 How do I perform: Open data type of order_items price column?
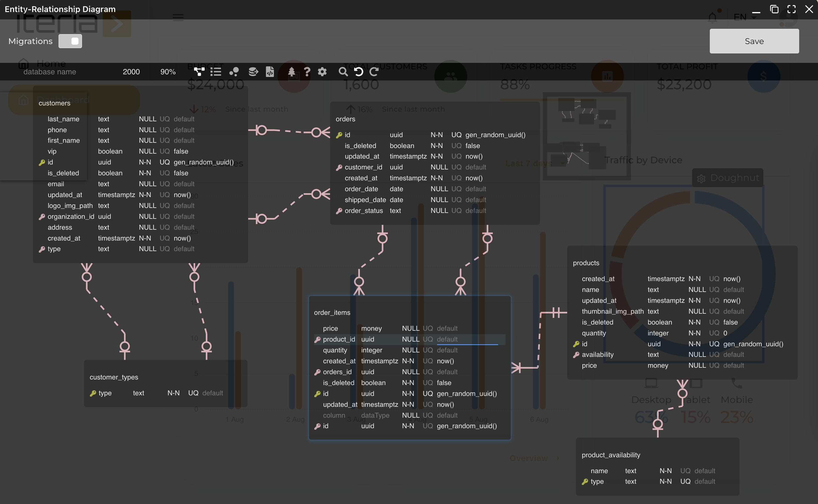coord(371,328)
